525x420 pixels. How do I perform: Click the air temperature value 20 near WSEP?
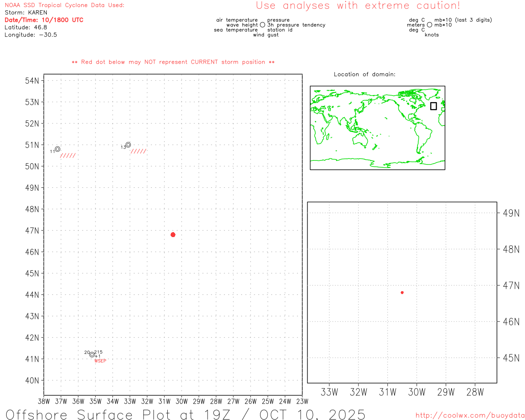click(87, 352)
